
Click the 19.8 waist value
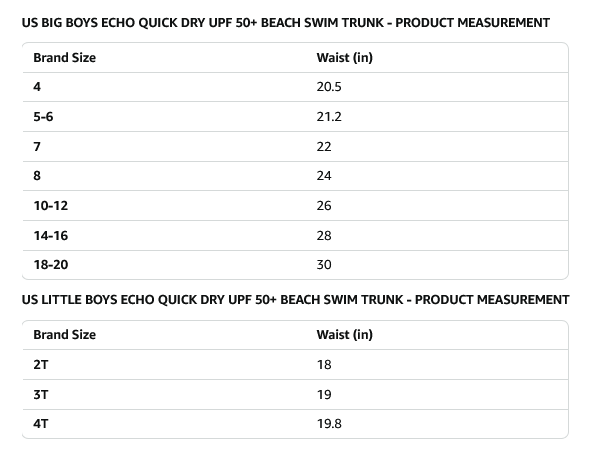(329, 424)
